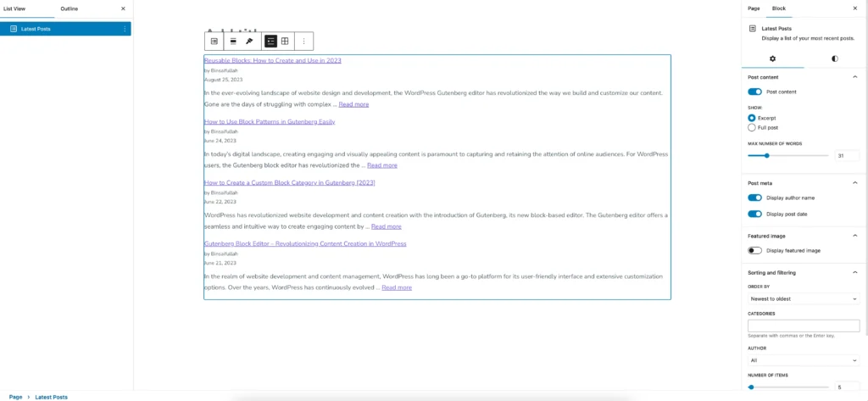
Task: Open the Reusable Blocks post title link
Action: tap(272, 61)
